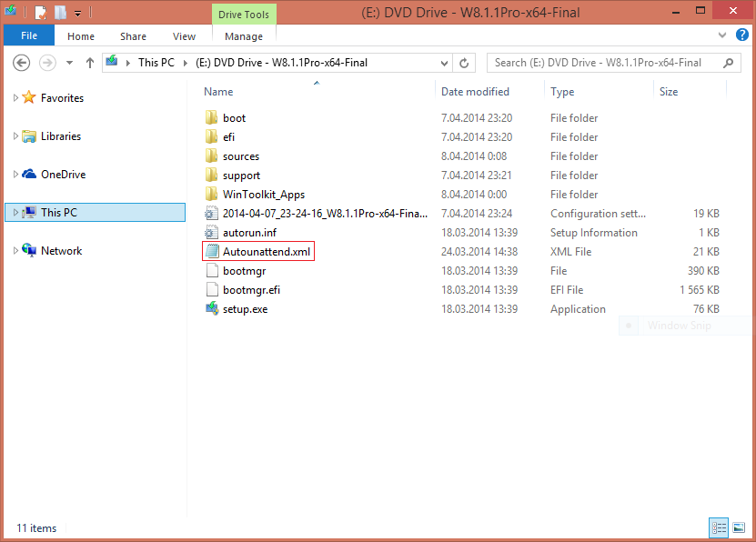Open the breadcrumb arrow after This PC

[186, 63]
